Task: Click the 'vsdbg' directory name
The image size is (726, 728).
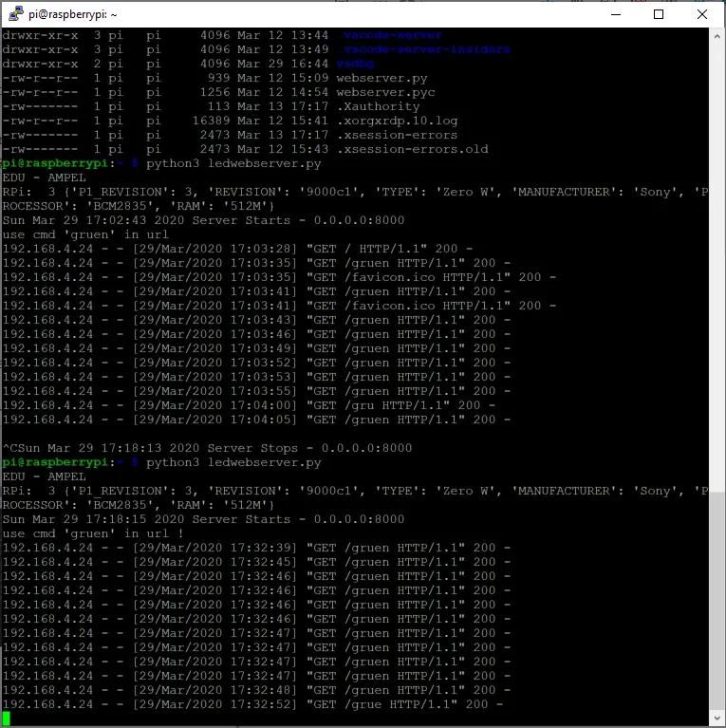Action: click(355, 64)
